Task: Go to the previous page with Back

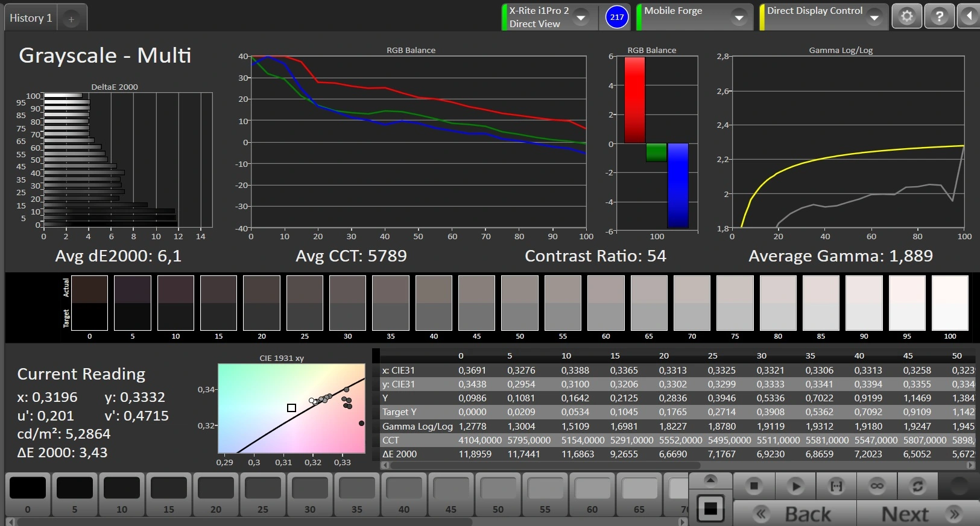Action: pyautogui.click(x=795, y=514)
